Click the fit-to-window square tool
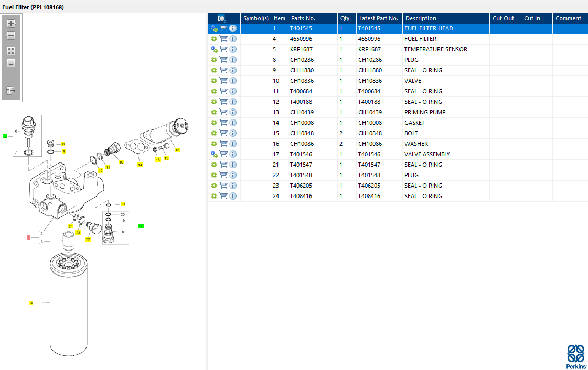Viewport: 588px width, 370px height. coord(11,63)
